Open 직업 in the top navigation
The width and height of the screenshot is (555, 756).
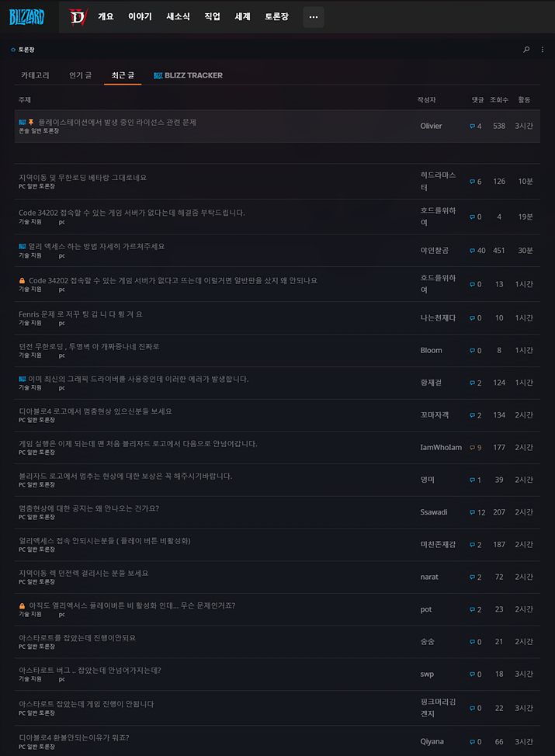pos(212,16)
